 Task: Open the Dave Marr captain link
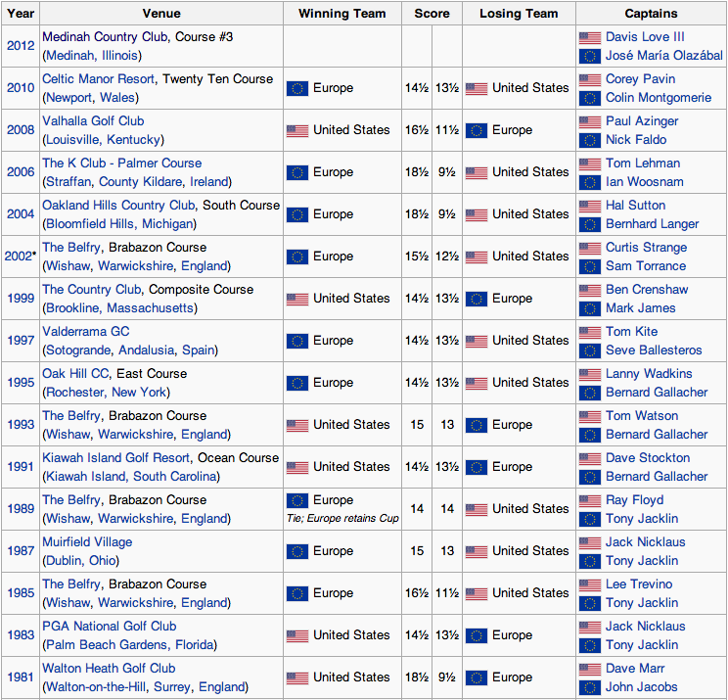tap(635, 669)
